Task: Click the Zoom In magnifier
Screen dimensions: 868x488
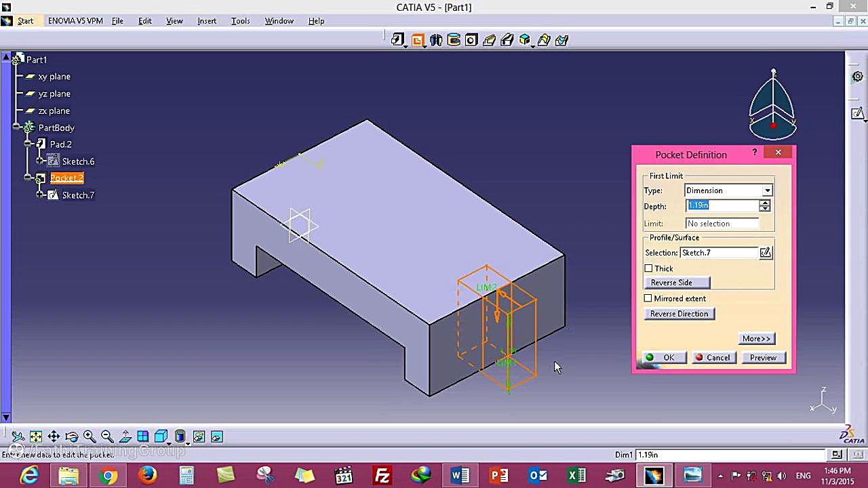Action: 89,436
